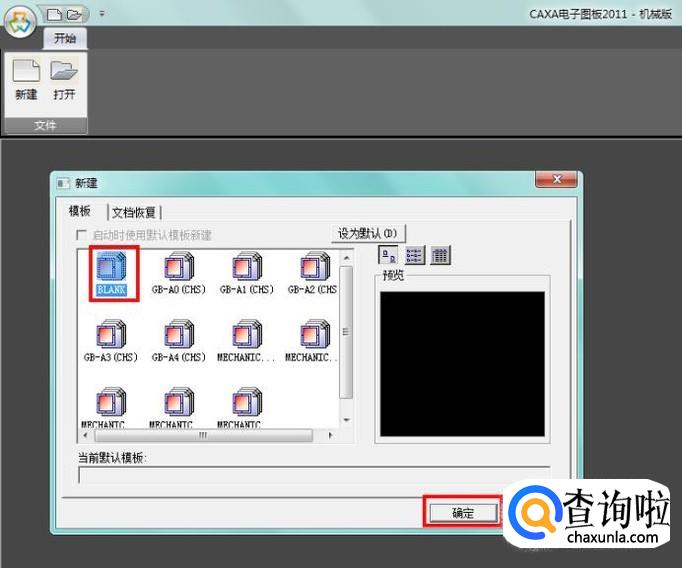Select the GB-A0 (CHS) template

pyautogui.click(x=179, y=274)
